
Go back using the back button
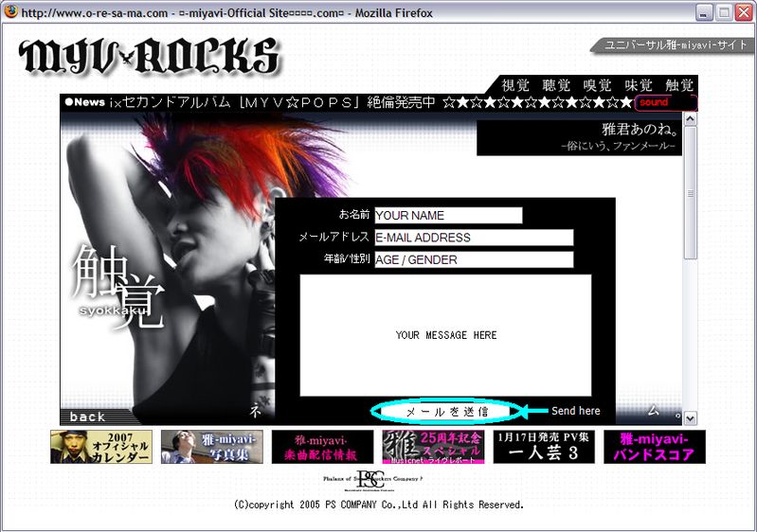pos(87,417)
